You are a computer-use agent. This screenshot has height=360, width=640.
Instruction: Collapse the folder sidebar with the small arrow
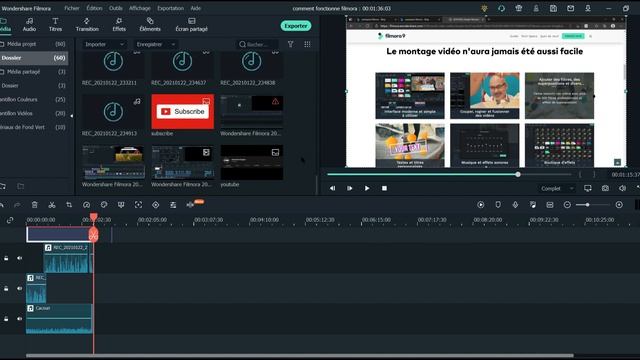[72, 116]
